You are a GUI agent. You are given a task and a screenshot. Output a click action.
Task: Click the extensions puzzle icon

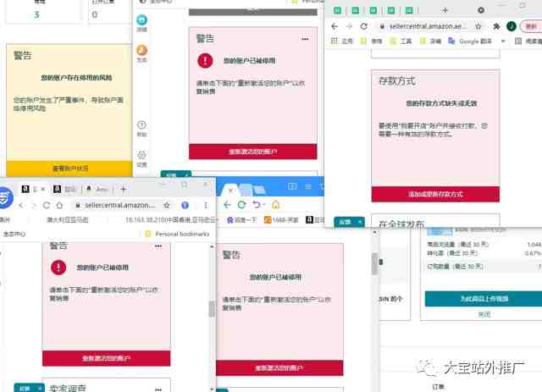pos(494,26)
